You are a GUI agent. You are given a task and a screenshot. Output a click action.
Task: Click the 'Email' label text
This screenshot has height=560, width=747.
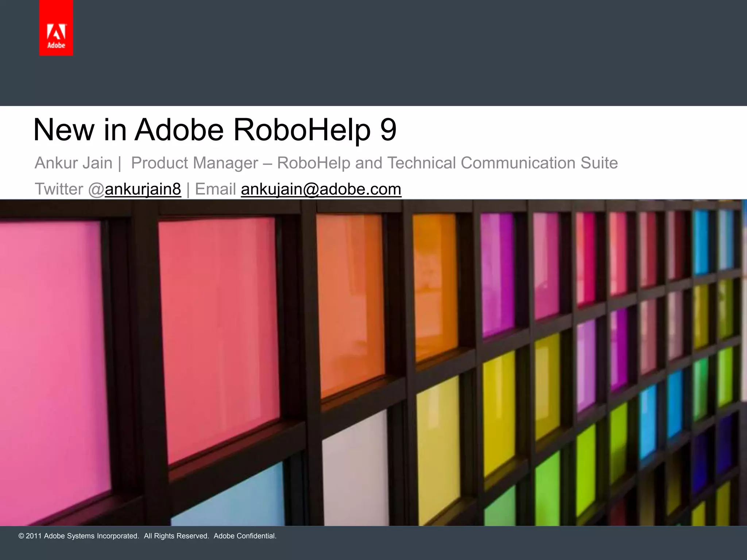coord(215,189)
